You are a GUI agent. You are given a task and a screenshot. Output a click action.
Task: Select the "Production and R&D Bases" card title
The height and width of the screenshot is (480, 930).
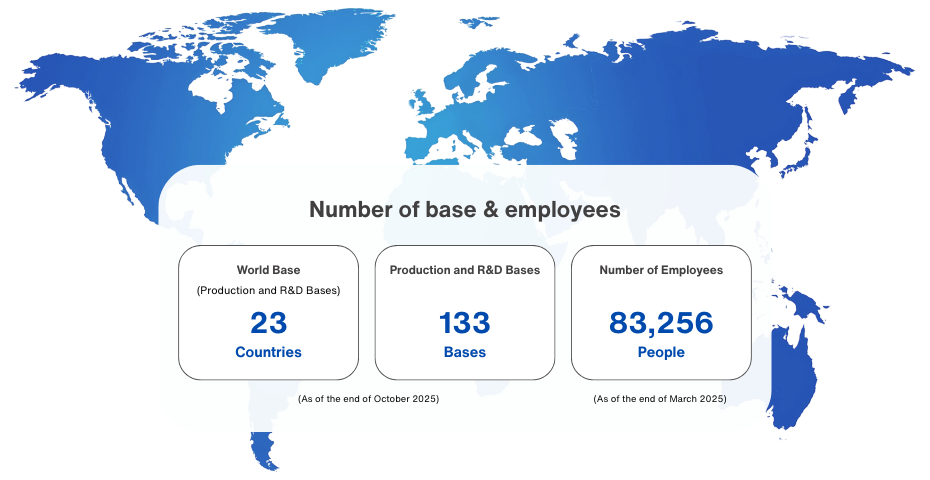coord(464,270)
